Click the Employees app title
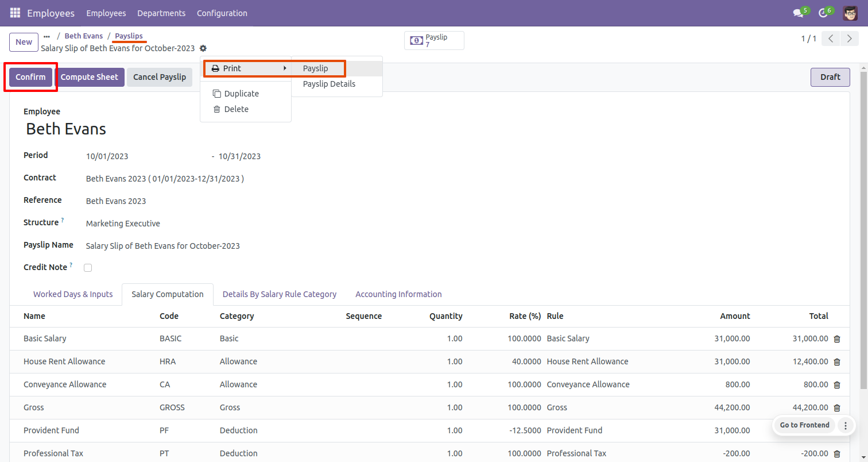This screenshot has width=868, height=462. point(51,13)
